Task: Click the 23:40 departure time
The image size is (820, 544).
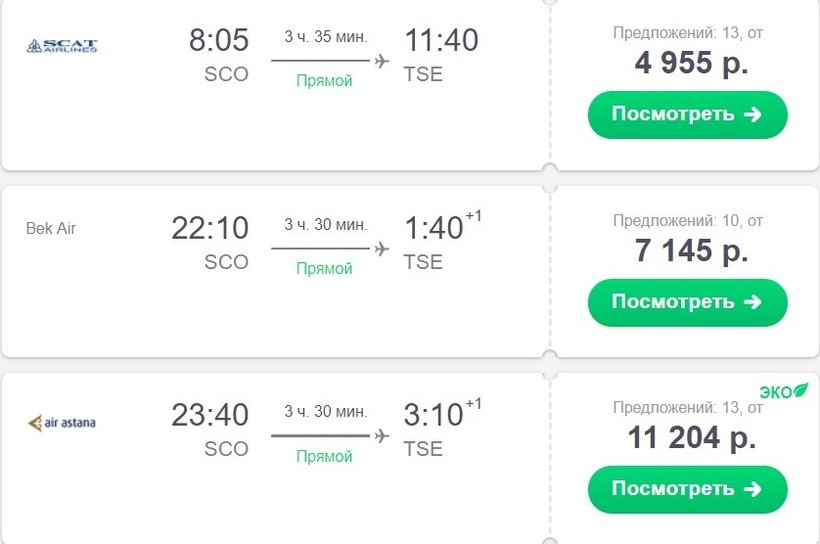Action: 210,415
